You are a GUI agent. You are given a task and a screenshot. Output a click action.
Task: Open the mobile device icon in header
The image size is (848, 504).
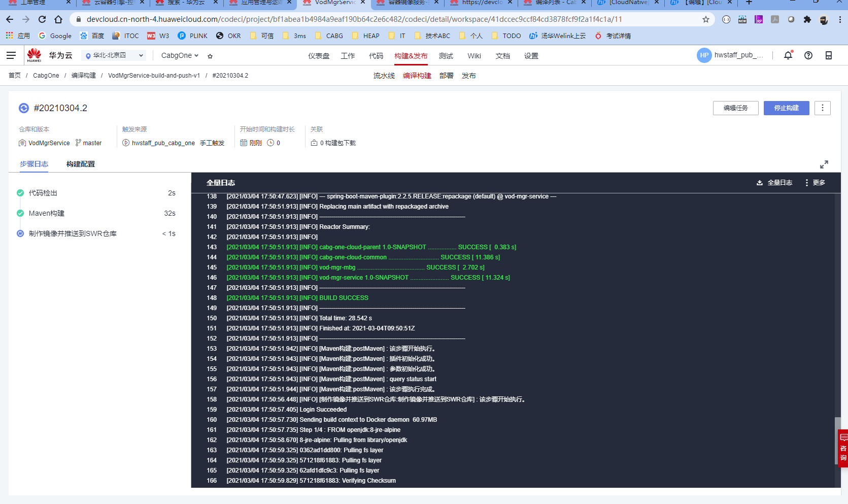tap(829, 55)
